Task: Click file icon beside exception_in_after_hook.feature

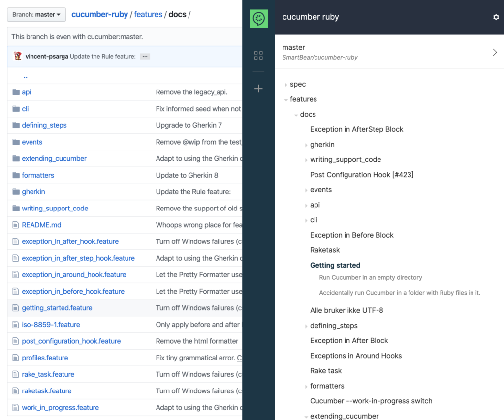Action: pos(15,241)
